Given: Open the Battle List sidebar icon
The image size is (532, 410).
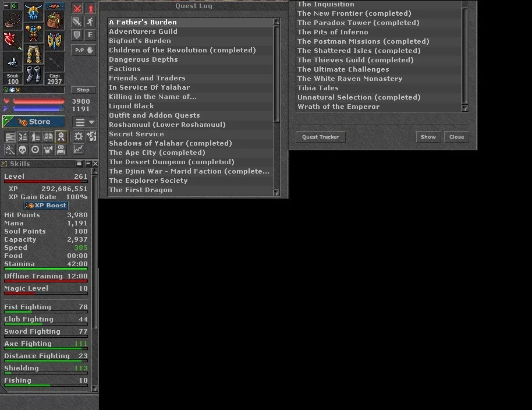Looking at the screenshot, I should click(23, 137).
